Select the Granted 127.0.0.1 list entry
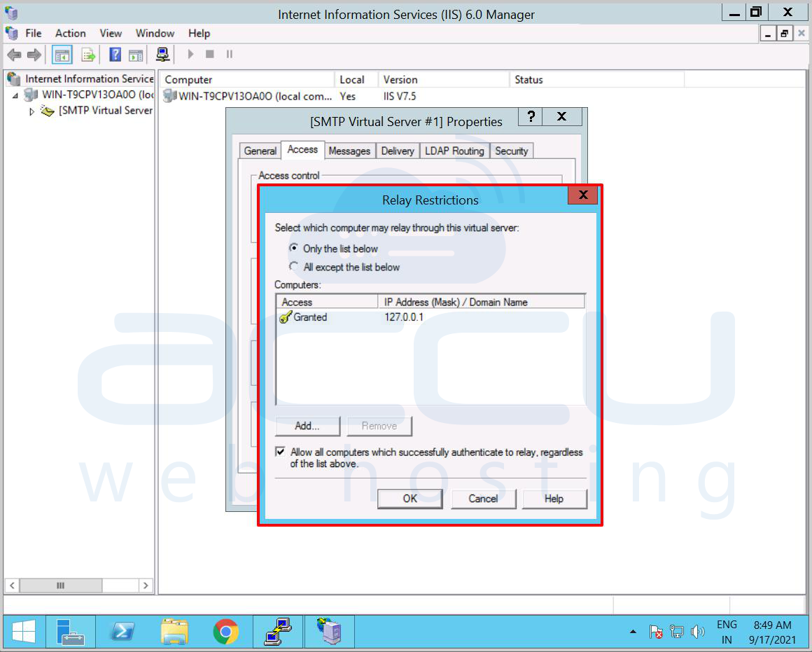 click(x=430, y=317)
